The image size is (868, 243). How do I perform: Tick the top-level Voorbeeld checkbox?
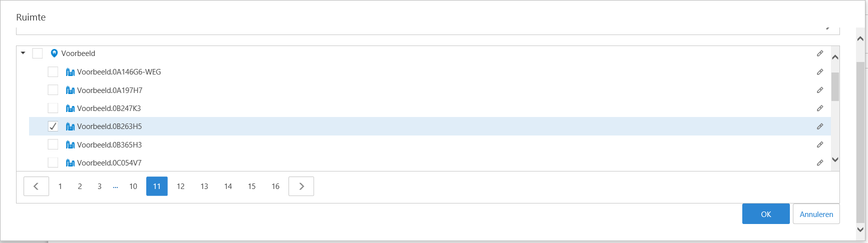(37, 53)
